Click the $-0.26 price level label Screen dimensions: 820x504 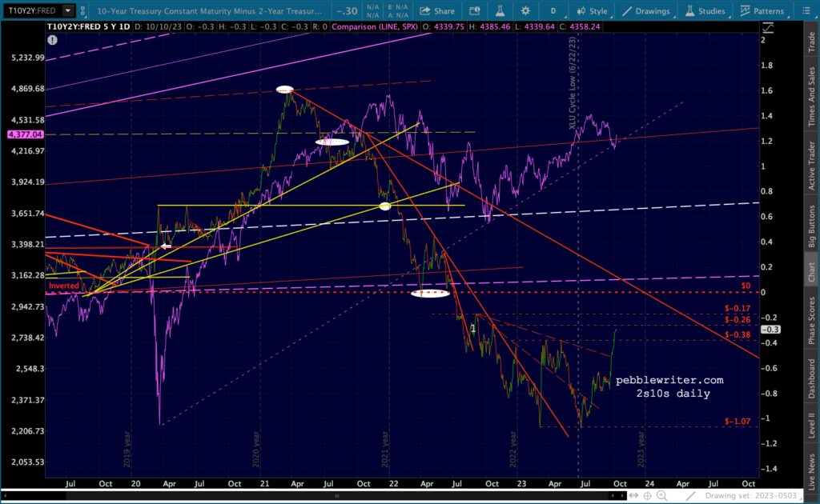click(738, 320)
